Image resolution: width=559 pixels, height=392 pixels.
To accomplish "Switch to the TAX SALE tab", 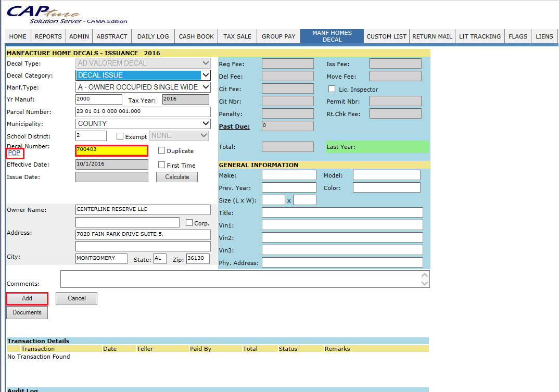I will tap(237, 36).
